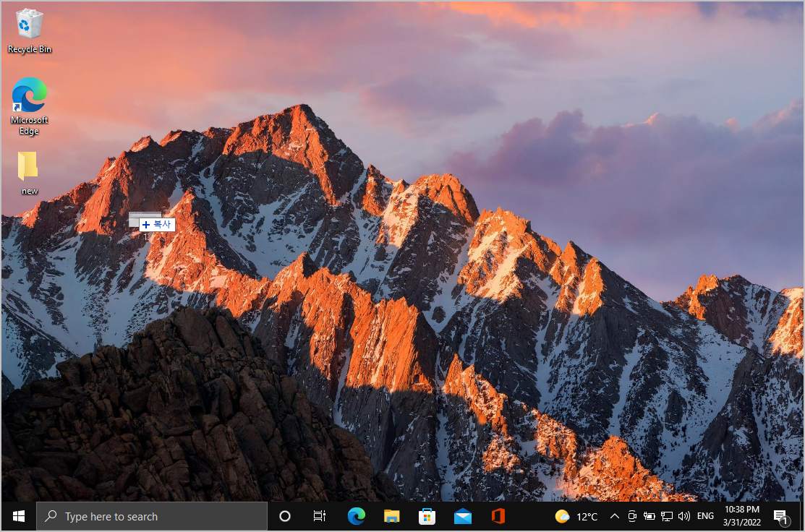Open Cortana from the taskbar circle icon

tap(285, 516)
